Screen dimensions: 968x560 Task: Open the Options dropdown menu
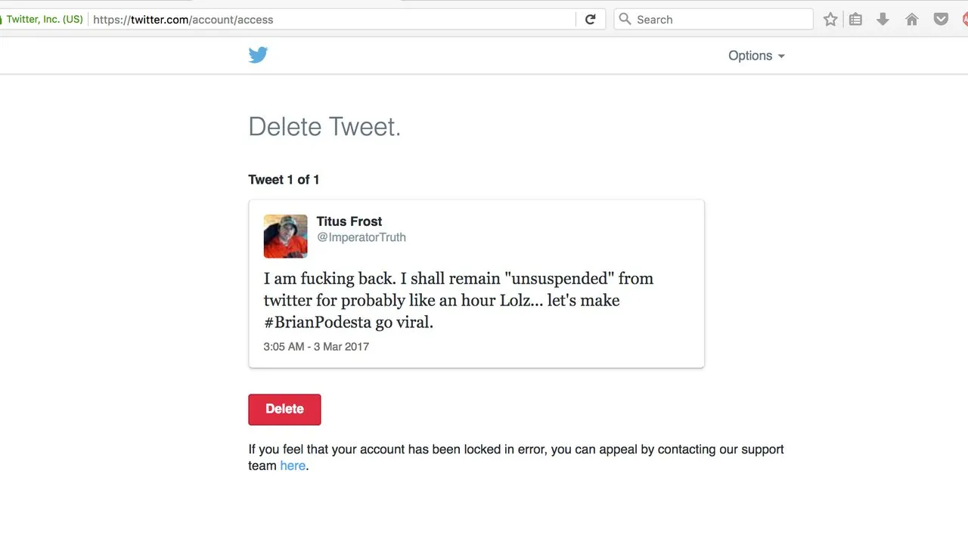pyautogui.click(x=756, y=56)
